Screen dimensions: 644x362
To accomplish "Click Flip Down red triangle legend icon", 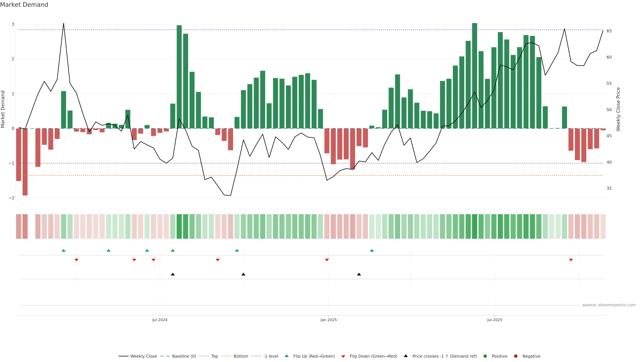I will (x=343, y=356).
